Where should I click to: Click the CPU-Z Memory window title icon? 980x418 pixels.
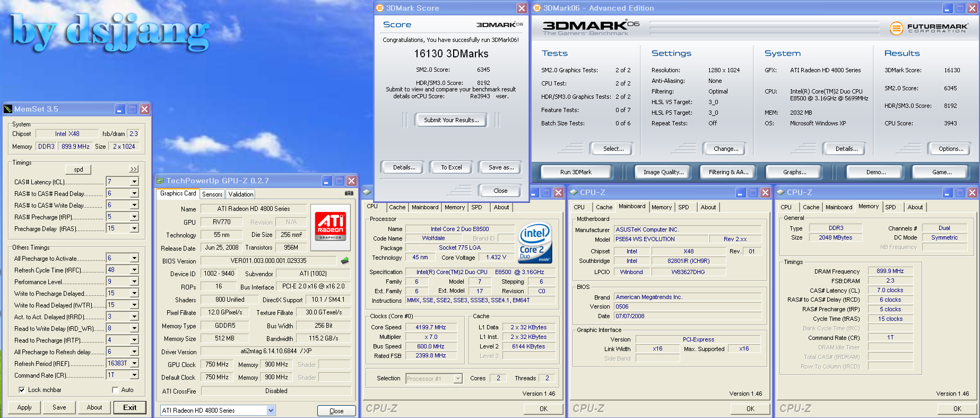coord(780,192)
